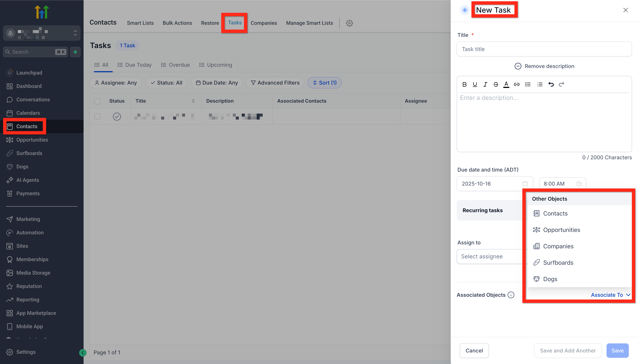Click the green lightning bolt quick-action icon
Viewport: 638px width, 364px height.
pos(75,52)
